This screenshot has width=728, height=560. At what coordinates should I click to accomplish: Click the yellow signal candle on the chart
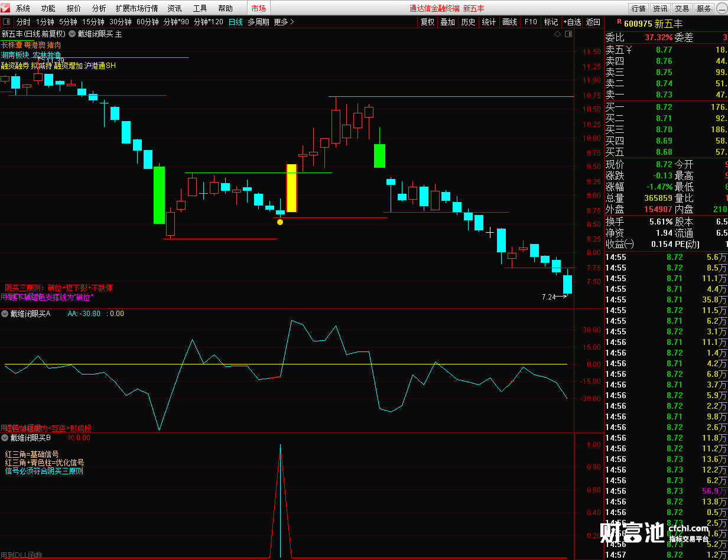click(x=291, y=188)
